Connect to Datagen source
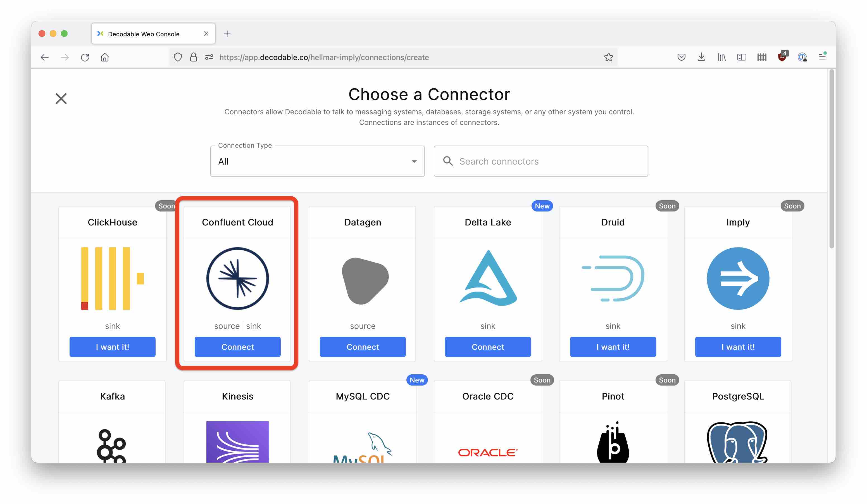The width and height of the screenshot is (867, 504). click(362, 347)
